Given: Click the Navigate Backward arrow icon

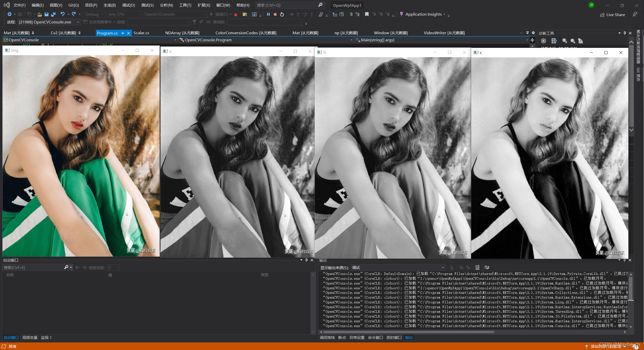Looking at the screenshot, I should coord(10,14).
